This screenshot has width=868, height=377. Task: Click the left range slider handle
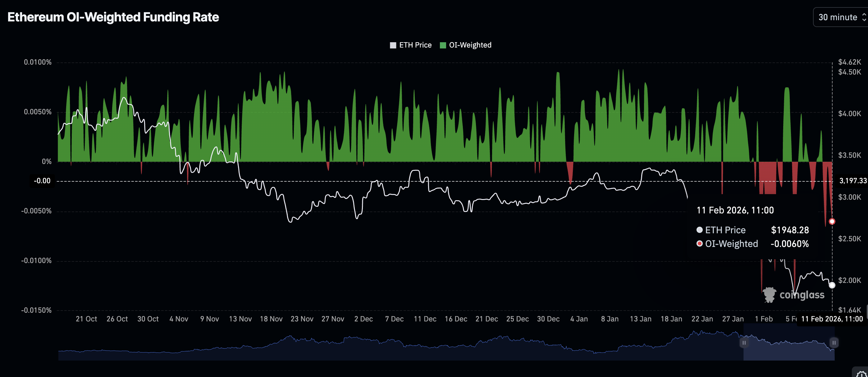[744, 343]
